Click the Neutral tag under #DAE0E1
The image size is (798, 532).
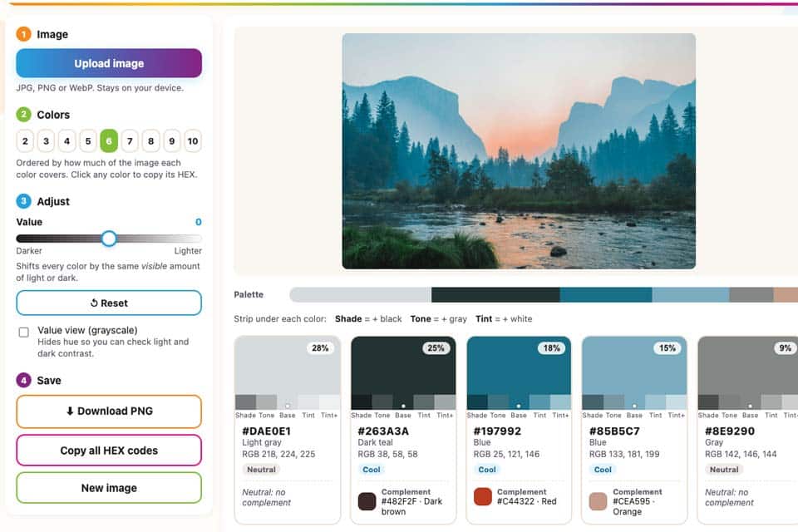261,470
